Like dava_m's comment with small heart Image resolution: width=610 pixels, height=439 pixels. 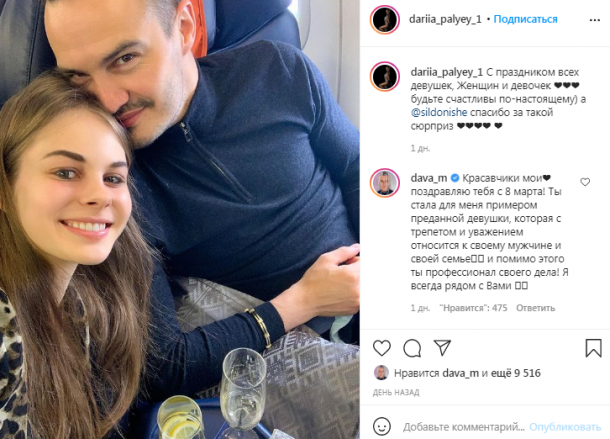[x=585, y=182]
